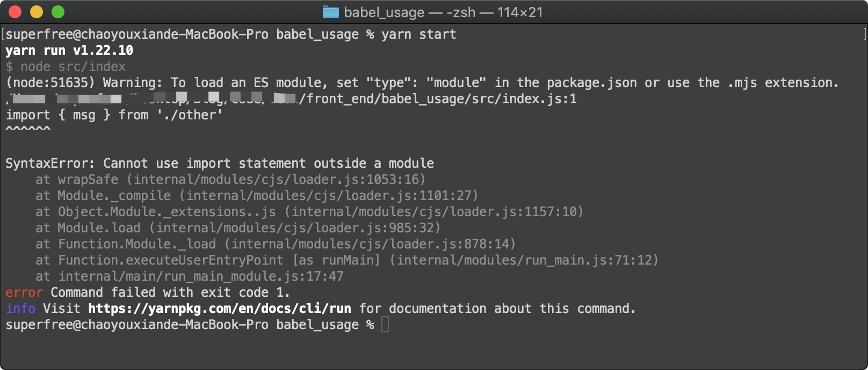Screen dimensions: 868x370
Task: Select the blinking terminal cursor block
Action: point(385,324)
